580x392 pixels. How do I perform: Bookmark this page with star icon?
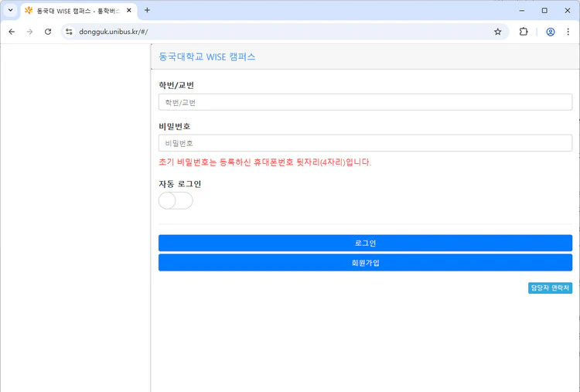(x=498, y=32)
